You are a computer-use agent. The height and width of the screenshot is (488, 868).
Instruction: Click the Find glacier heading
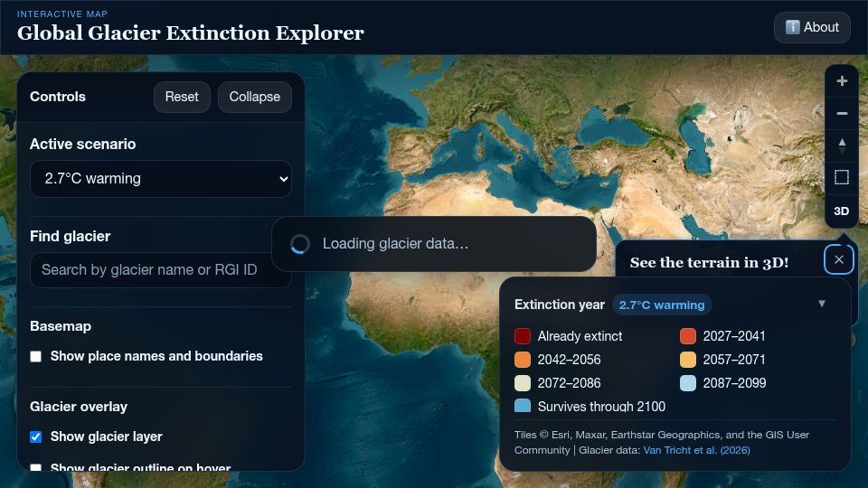pos(70,237)
